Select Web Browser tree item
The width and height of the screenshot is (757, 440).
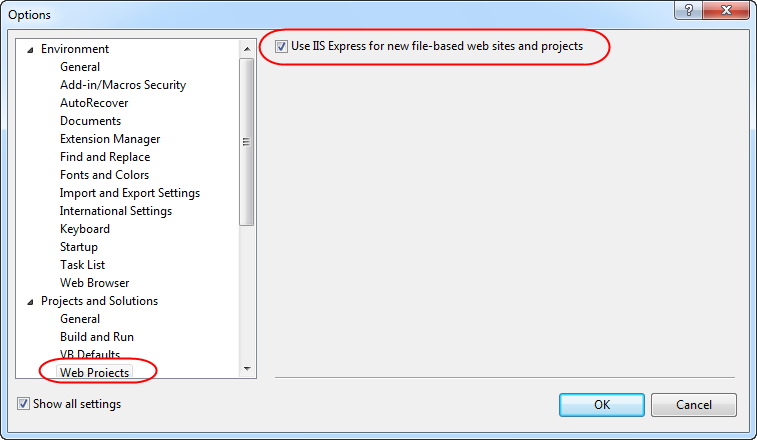click(94, 283)
